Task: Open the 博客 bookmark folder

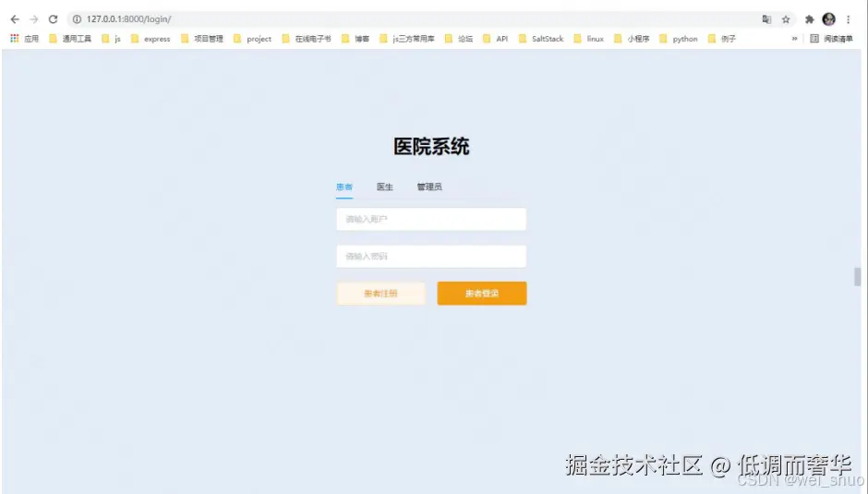Action: 356,39
